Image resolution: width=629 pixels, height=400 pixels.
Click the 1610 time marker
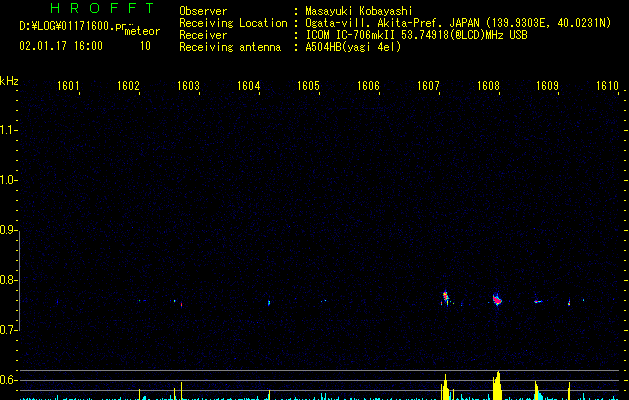coord(607,86)
